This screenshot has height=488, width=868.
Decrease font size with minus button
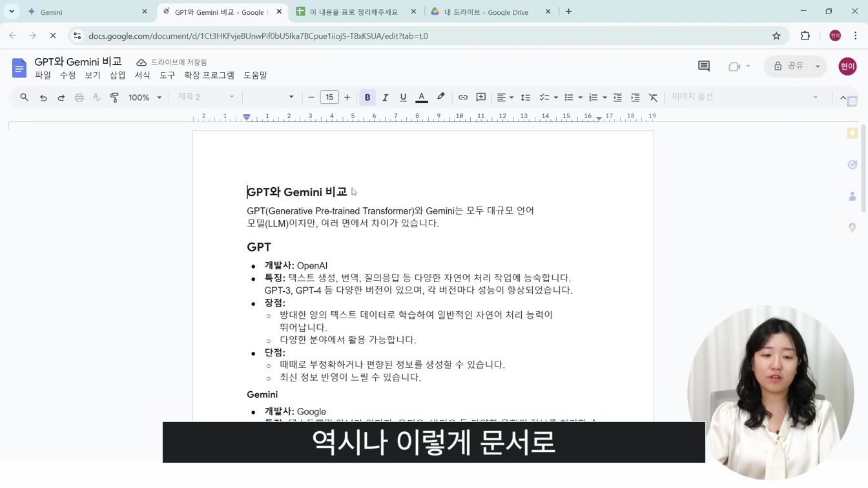(311, 97)
